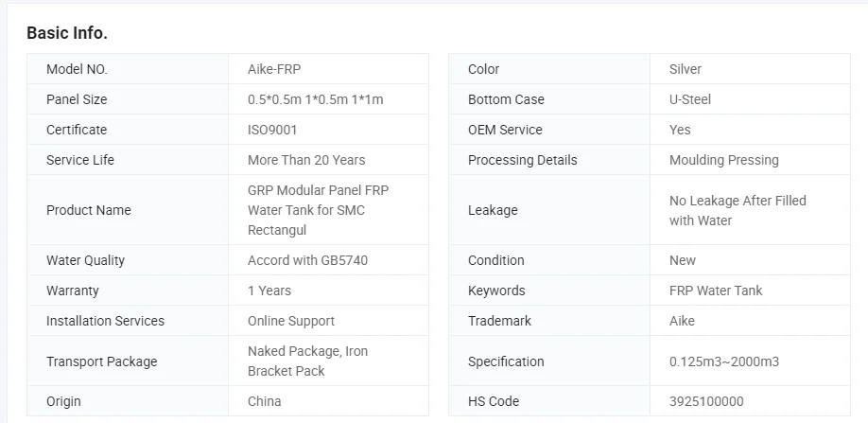Select the Moulding Pressing value
This screenshot has width=868, height=423.
724,160
